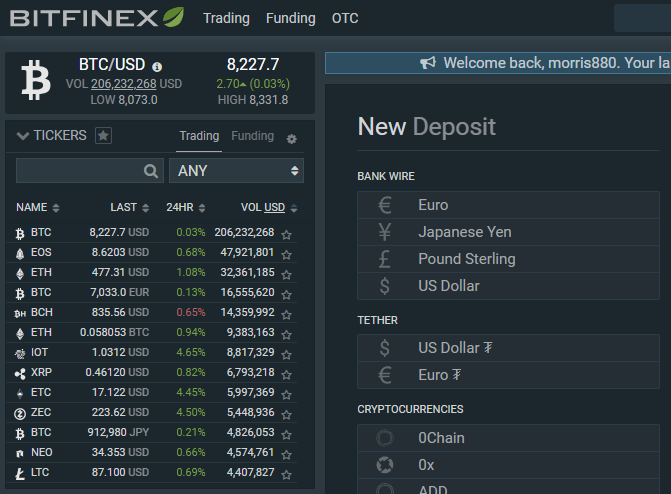The width and height of the screenshot is (671, 494).
Task: Click the 0x coin icon
Action: [x=385, y=465]
